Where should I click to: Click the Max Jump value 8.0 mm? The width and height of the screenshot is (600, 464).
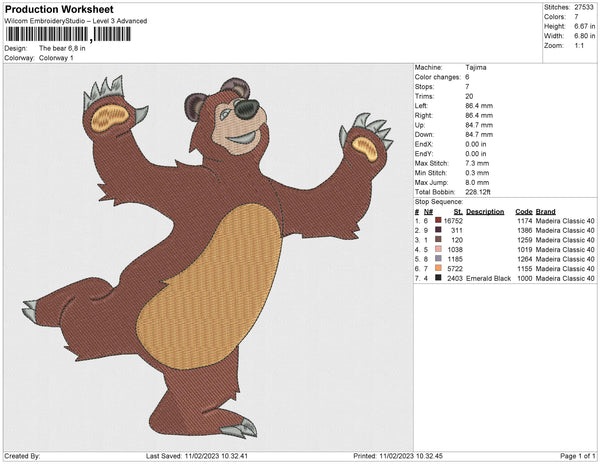click(477, 182)
